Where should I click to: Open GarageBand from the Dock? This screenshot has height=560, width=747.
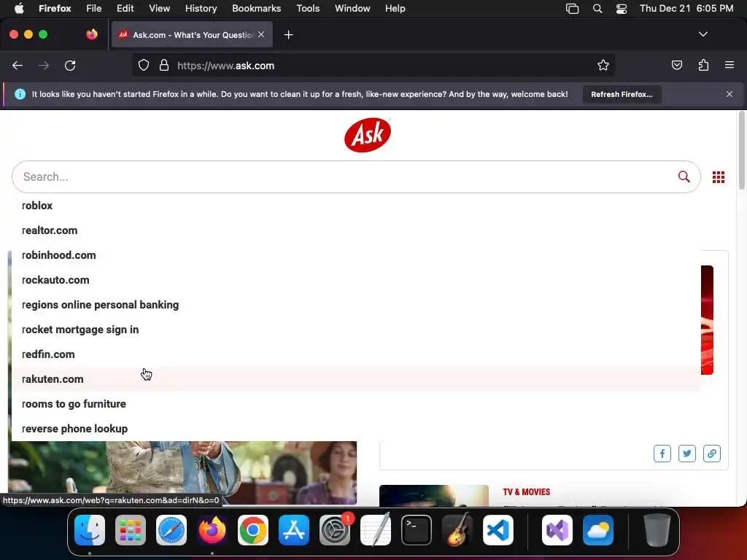point(457,530)
